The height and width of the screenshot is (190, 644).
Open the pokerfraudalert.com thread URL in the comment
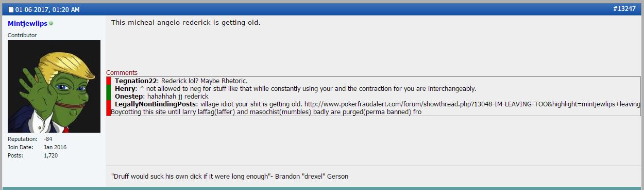tap(472, 104)
